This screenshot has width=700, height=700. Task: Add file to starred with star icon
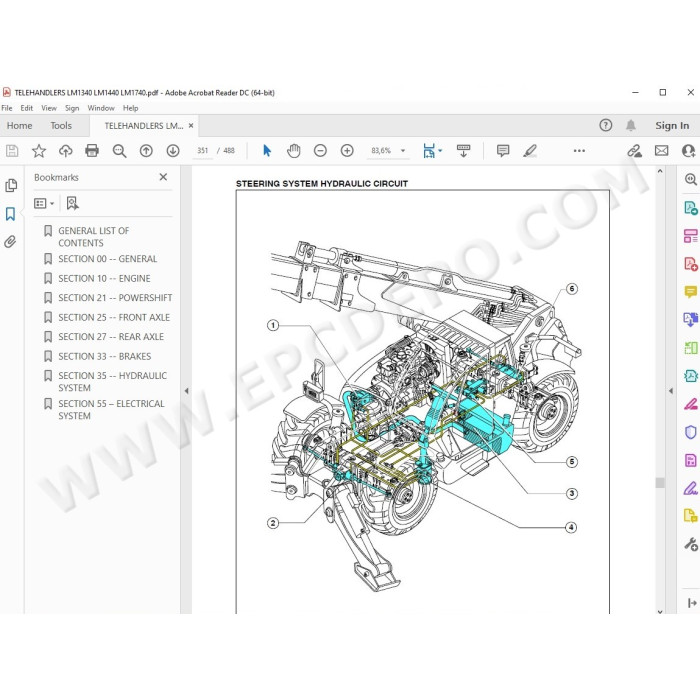click(x=39, y=151)
